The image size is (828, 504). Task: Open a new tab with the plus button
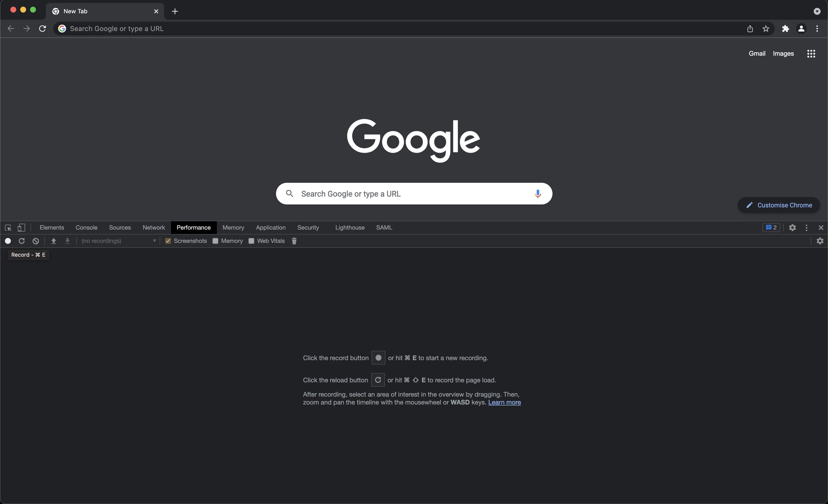point(175,11)
